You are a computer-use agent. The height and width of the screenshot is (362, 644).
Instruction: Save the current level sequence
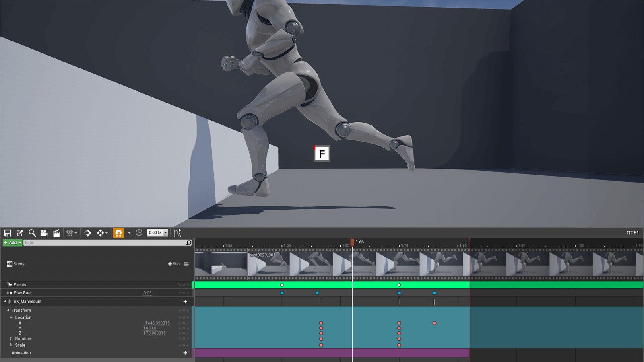pos(8,232)
